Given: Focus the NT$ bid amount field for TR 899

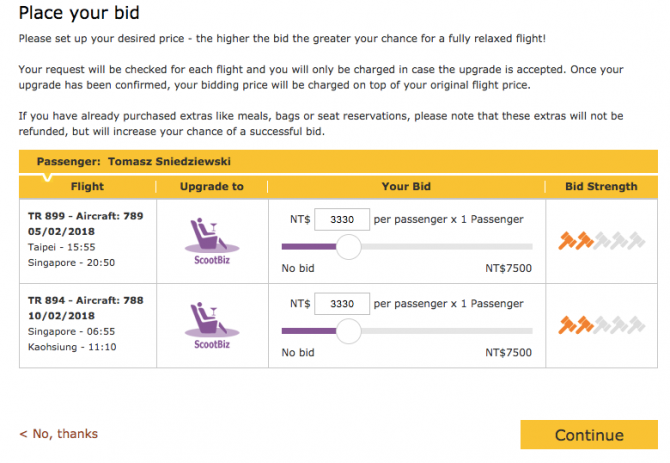Looking at the screenshot, I should pyautogui.click(x=342, y=220).
